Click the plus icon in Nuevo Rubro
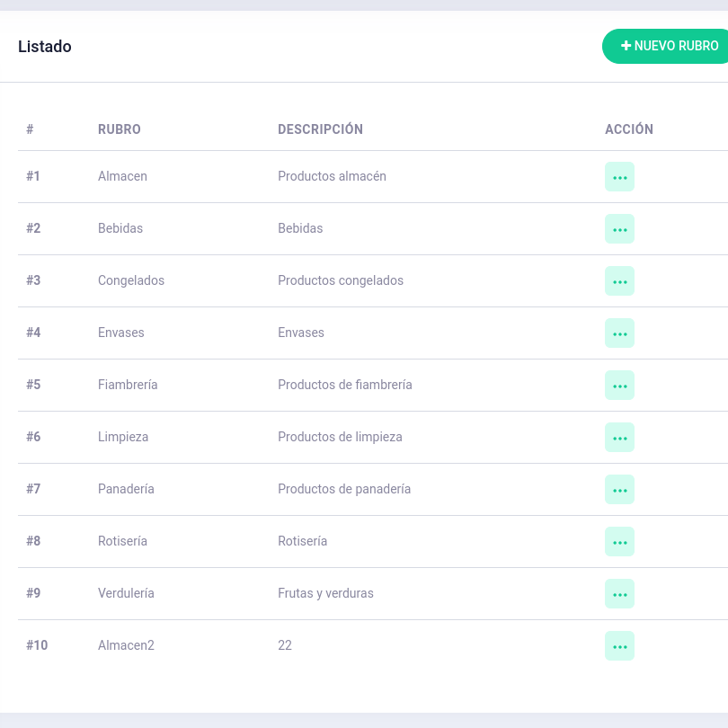 [x=626, y=46]
